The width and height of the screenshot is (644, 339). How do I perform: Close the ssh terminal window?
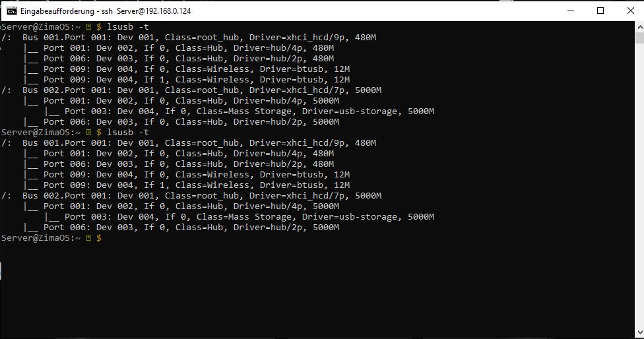point(629,11)
